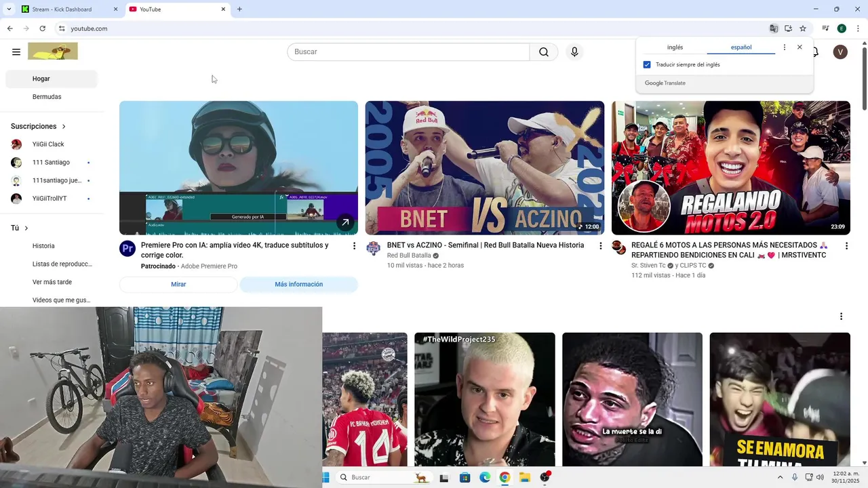Open the Chrome profile E avatar

[x=842, y=28]
